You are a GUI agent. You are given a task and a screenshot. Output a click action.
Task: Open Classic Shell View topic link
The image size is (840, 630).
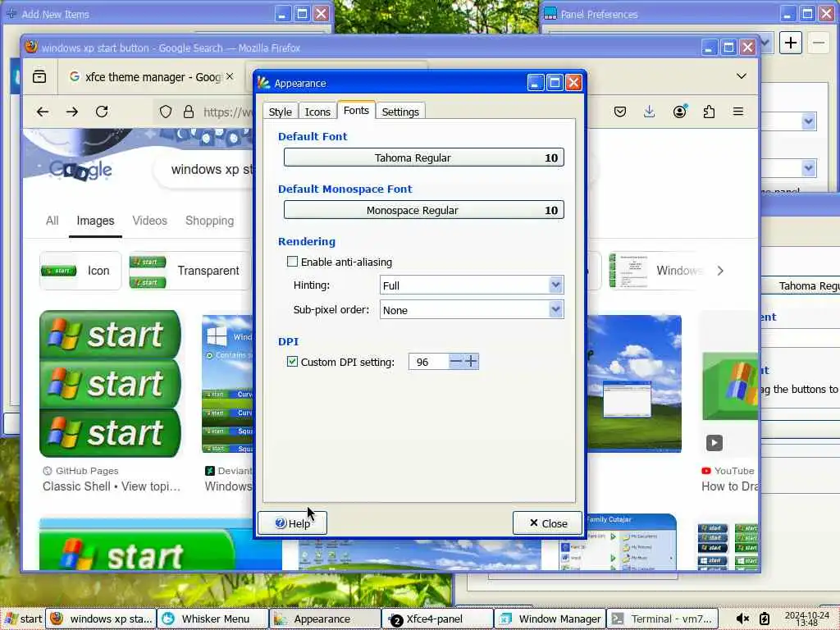click(x=112, y=486)
